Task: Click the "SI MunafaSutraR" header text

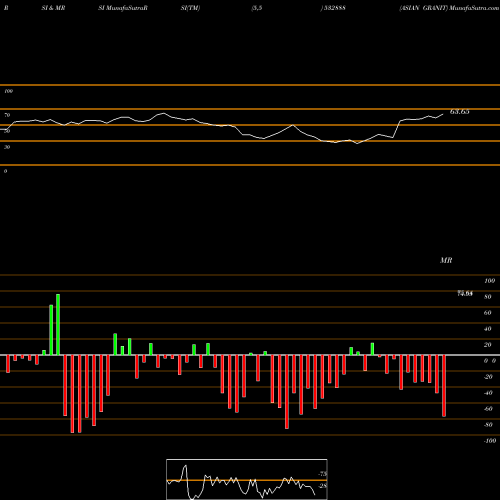Action: tap(123, 8)
